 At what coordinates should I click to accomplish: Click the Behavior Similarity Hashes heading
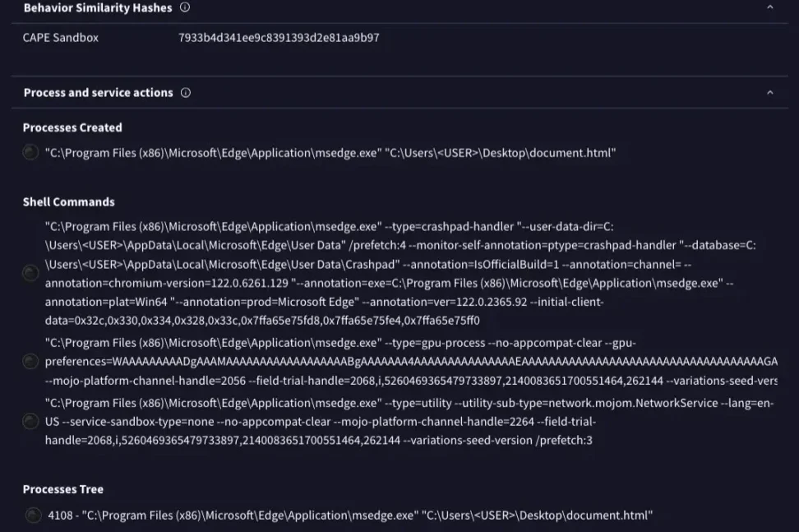[98, 7]
